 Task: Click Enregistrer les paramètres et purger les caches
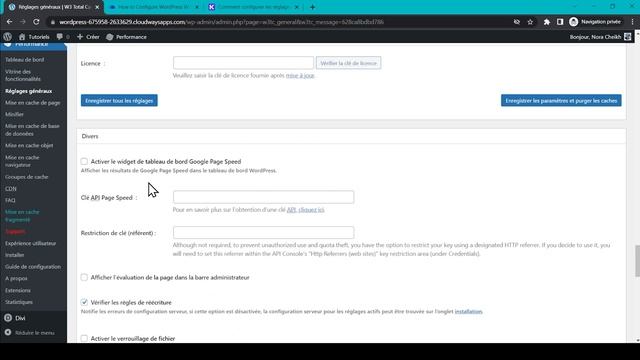coord(561,100)
